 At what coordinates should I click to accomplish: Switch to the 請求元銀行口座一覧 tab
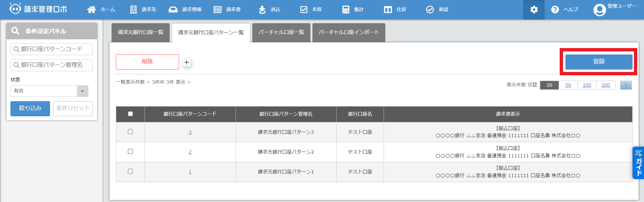[x=140, y=32]
